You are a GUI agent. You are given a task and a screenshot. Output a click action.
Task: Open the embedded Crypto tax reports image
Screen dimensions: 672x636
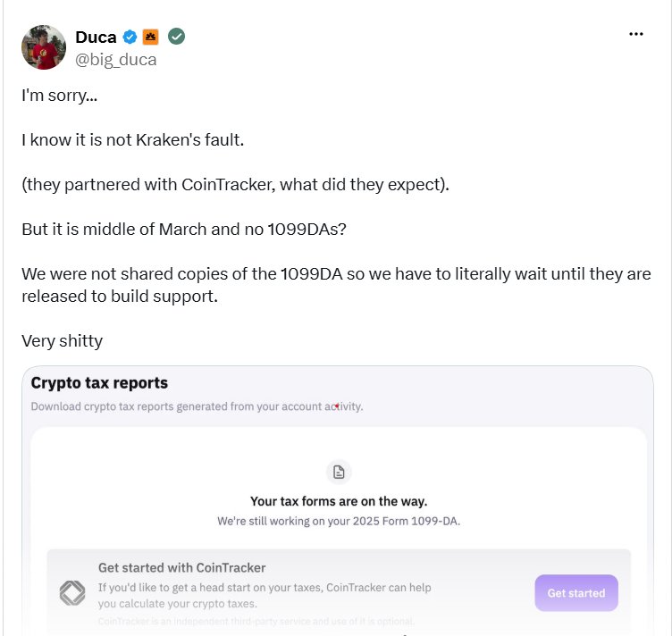point(338,500)
